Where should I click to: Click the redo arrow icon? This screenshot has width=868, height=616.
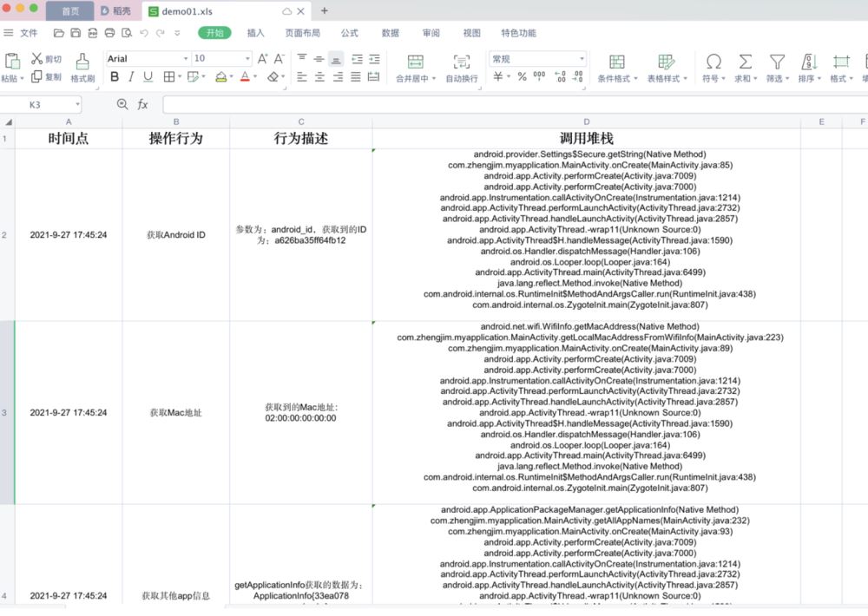click(x=161, y=33)
